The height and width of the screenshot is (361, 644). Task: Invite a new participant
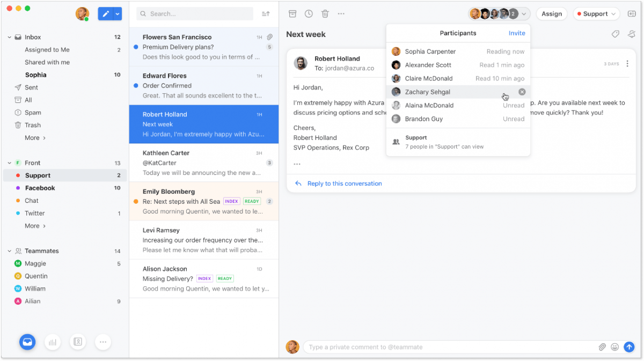(x=516, y=33)
